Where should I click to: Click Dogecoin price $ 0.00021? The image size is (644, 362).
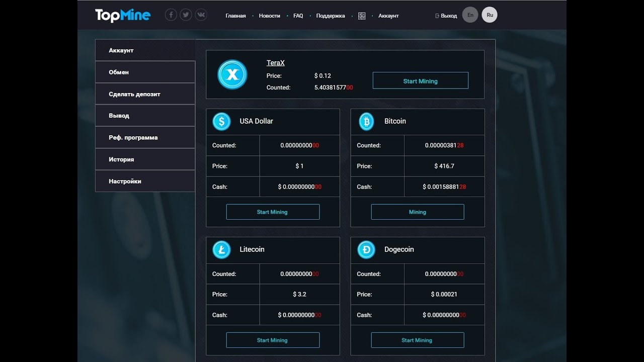[x=444, y=294]
